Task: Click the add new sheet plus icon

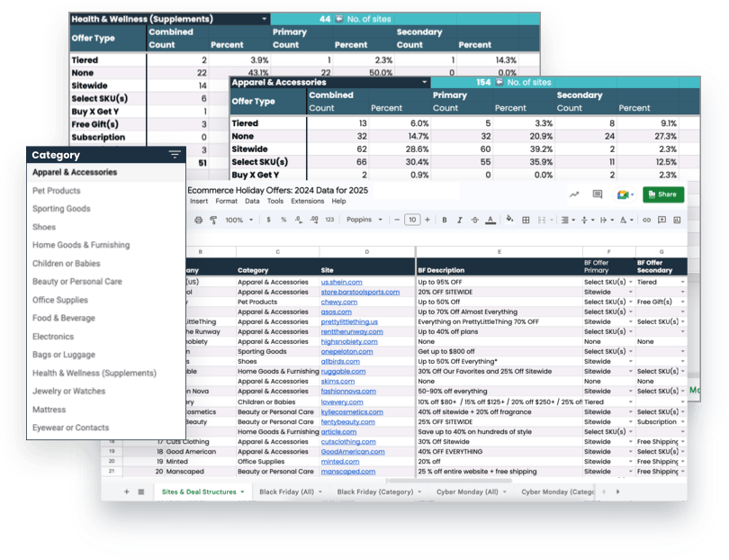Action: (126, 492)
